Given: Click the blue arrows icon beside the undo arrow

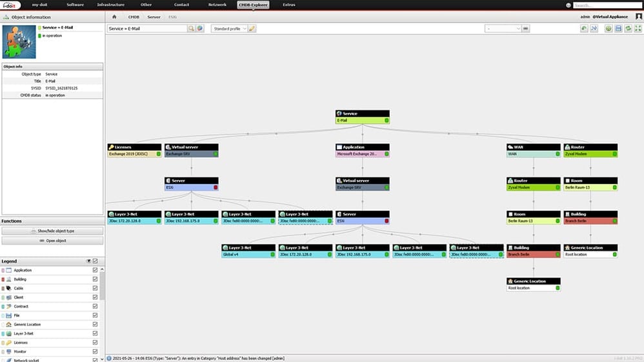Looking at the screenshot, I should [x=594, y=28].
